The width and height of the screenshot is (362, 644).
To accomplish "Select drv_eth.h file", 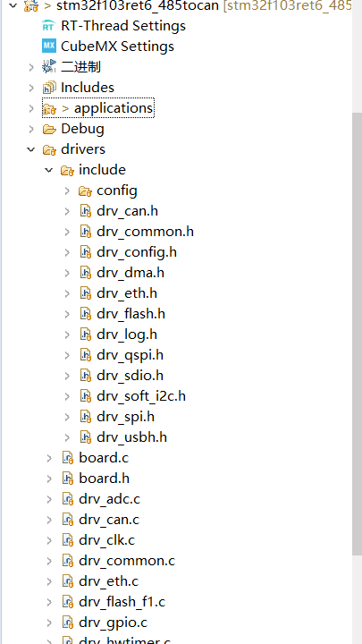I will (x=127, y=293).
